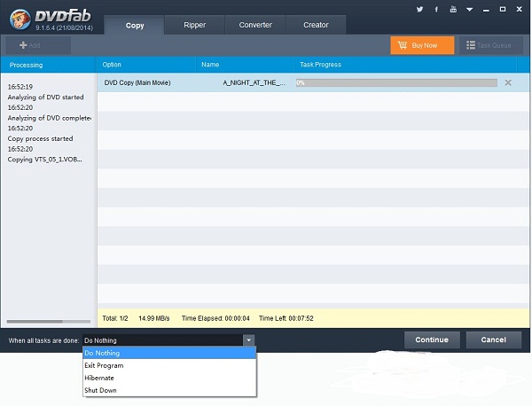Screen dimensions: 532x406
Task: Click the Time Left: 00:07:52 text
Action: 286,318
